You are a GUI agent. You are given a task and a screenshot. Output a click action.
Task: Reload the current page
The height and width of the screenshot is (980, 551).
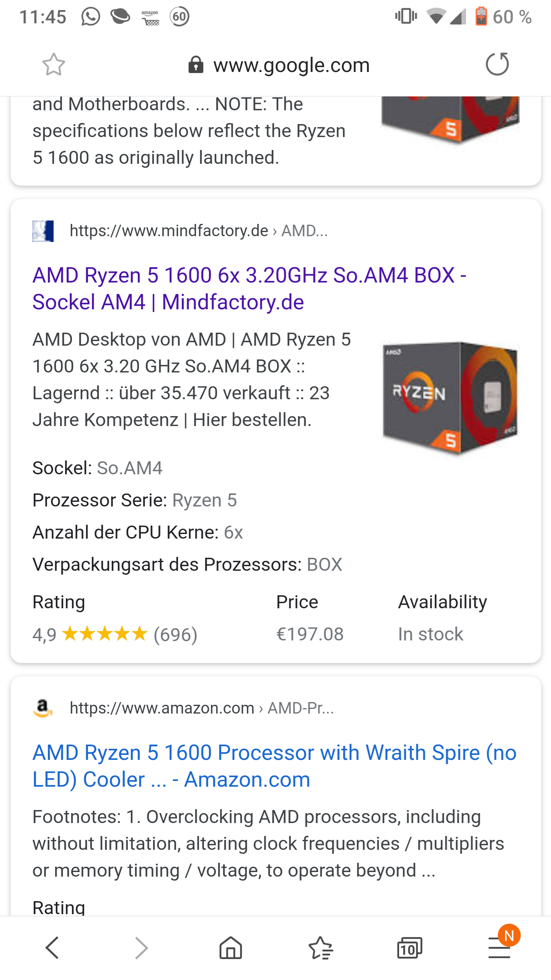(498, 64)
